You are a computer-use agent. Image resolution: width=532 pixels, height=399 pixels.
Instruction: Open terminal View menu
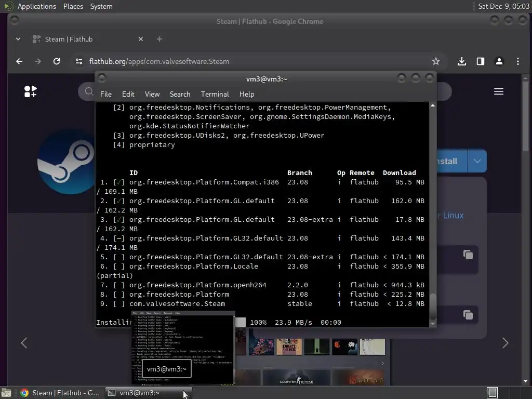pyautogui.click(x=152, y=95)
